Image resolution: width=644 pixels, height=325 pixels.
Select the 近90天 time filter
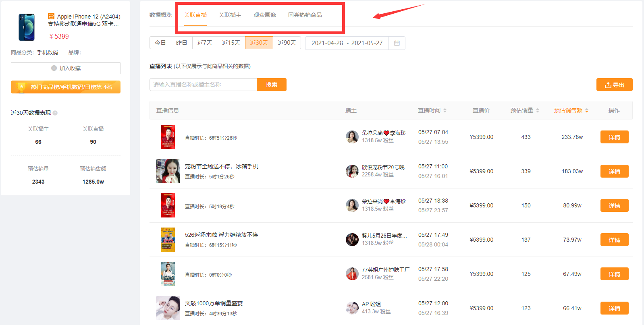[x=287, y=43]
